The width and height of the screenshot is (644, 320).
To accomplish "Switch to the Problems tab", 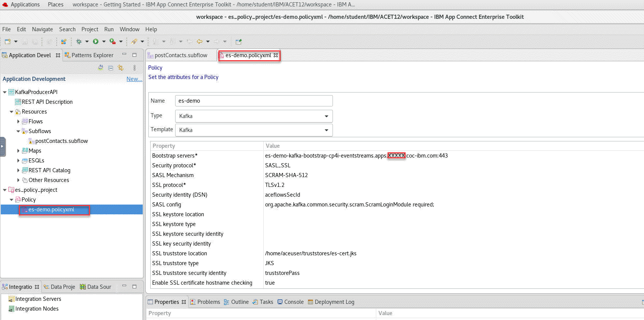I will coord(208,302).
